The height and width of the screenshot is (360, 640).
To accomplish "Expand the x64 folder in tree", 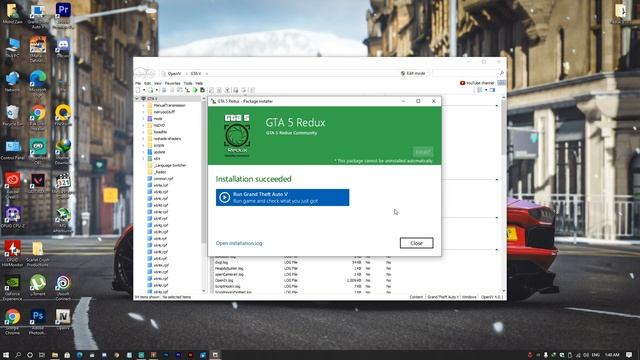I will (x=144, y=158).
